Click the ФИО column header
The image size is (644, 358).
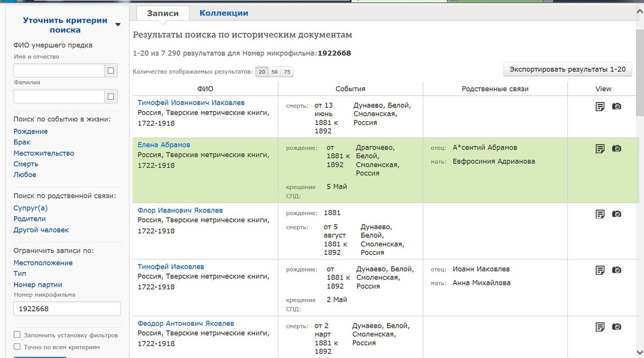pos(206,89)
